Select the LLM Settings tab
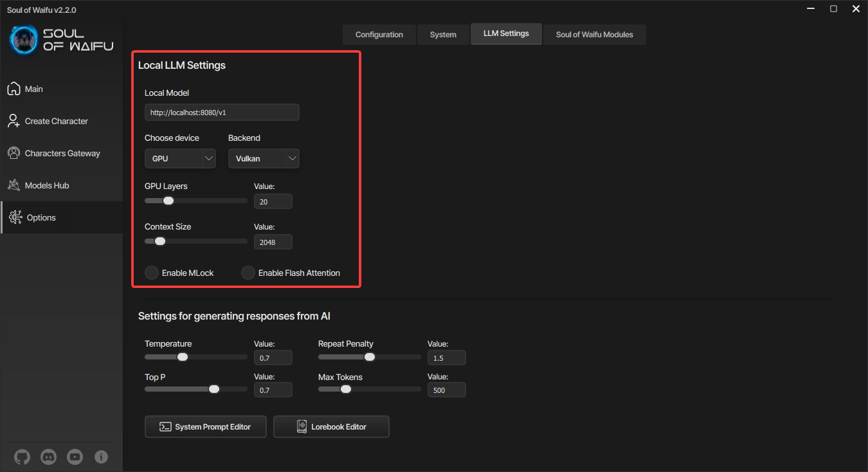 506,33
